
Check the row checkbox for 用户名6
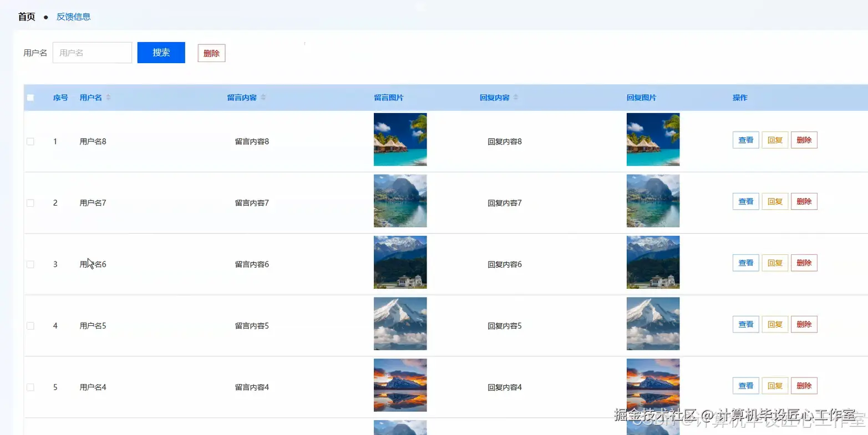pyautogui.click(x=31, y=264)
